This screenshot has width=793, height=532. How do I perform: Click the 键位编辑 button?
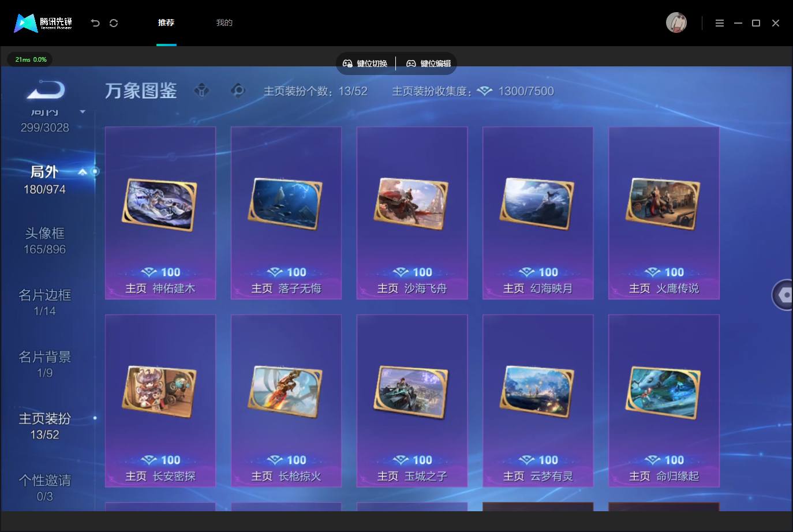(429, 63)
